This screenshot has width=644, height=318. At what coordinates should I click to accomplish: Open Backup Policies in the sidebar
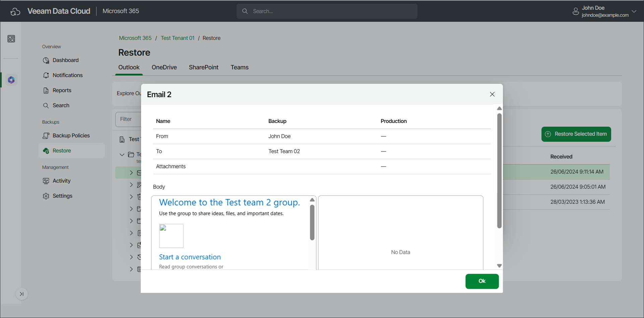pyautogui.click(x=72, y=136)
